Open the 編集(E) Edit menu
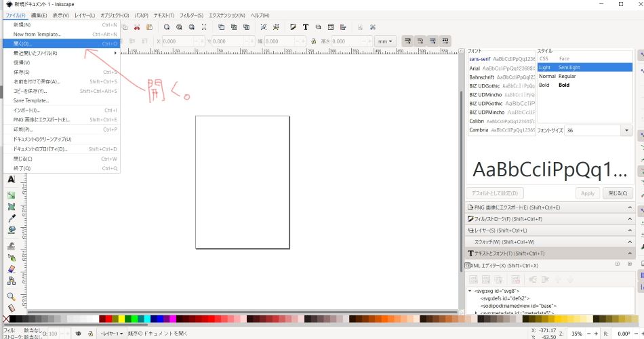 coord(39,15)
